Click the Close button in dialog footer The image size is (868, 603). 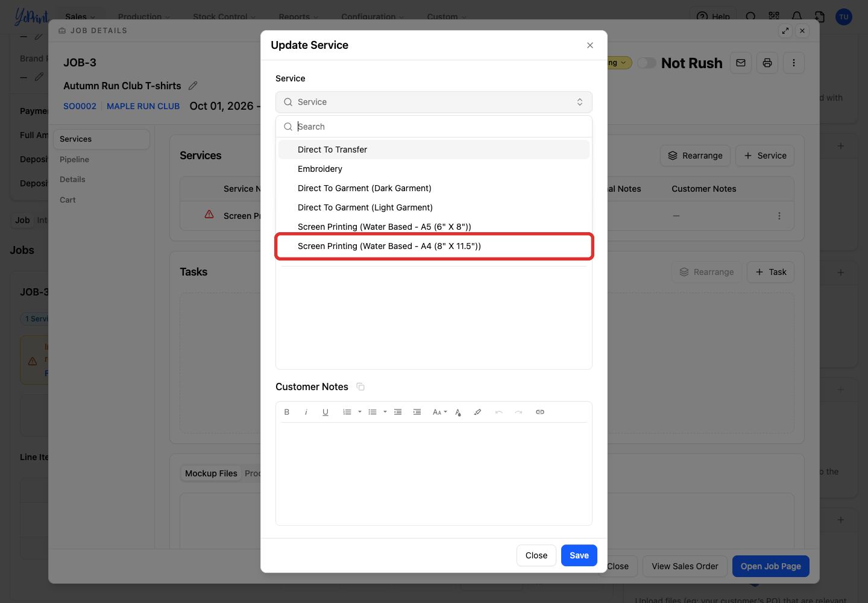pyautogui.click(x=536, y=555)
